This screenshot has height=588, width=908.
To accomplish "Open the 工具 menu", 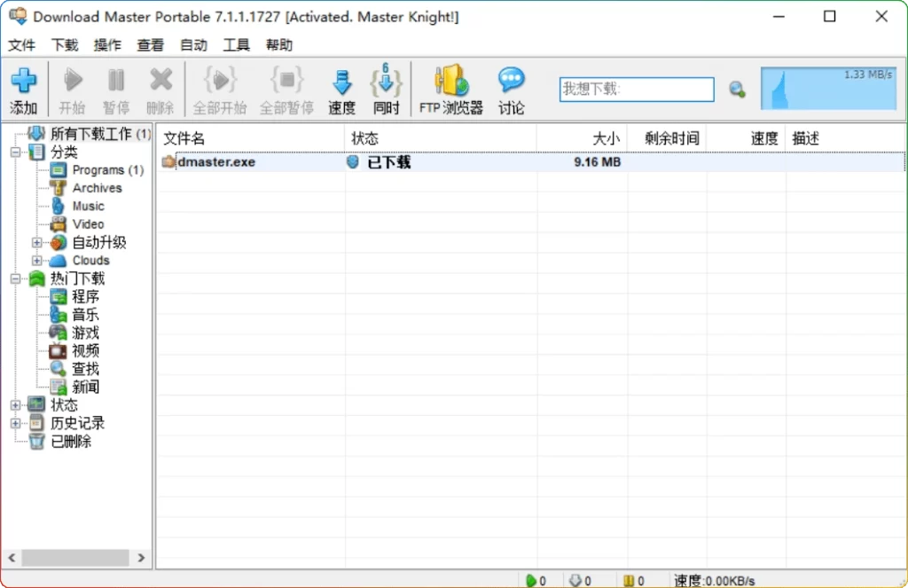I will point(236,44).
